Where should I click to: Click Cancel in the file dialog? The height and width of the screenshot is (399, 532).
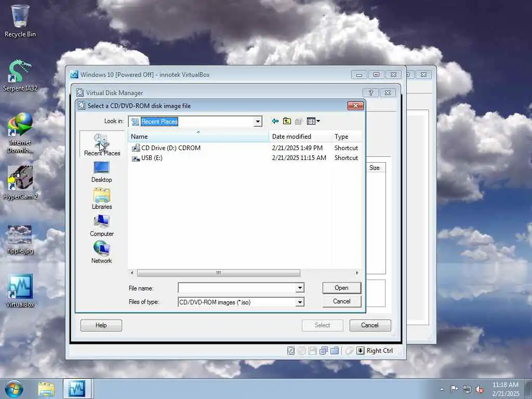point(342,301)
